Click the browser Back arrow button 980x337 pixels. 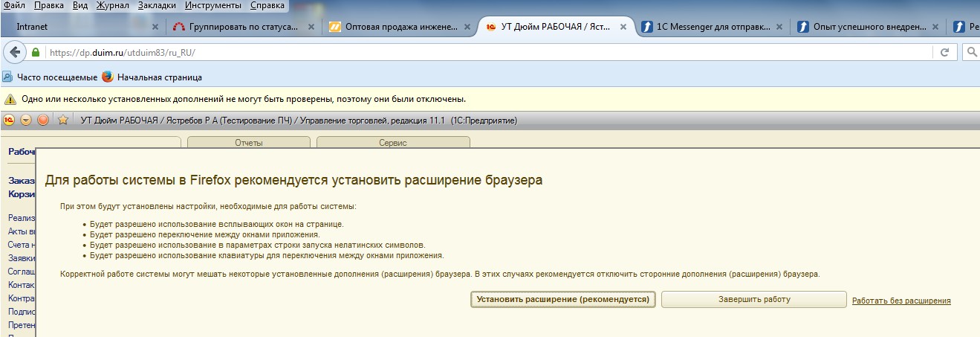[x=13, y=53]
